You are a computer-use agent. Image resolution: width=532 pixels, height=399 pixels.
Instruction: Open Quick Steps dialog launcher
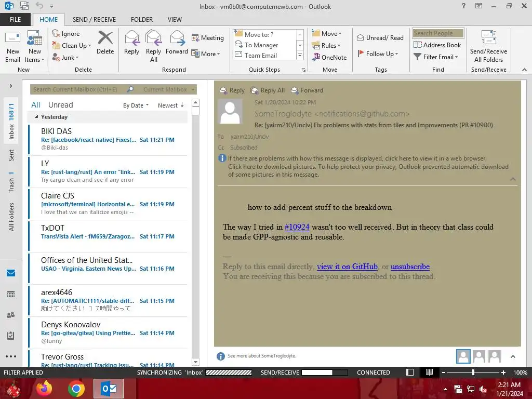pyautogui.click(x=303, y=70)
